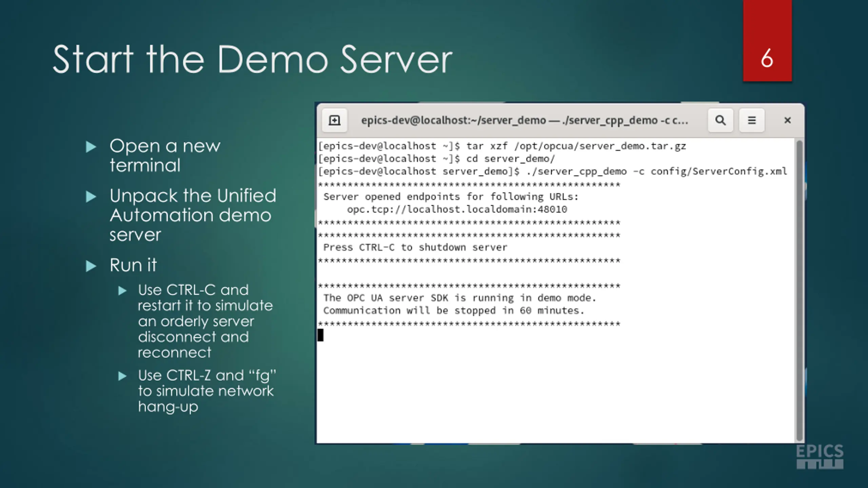
Task: Click the terminal block cursor
Action: click(x=320, y=335)
